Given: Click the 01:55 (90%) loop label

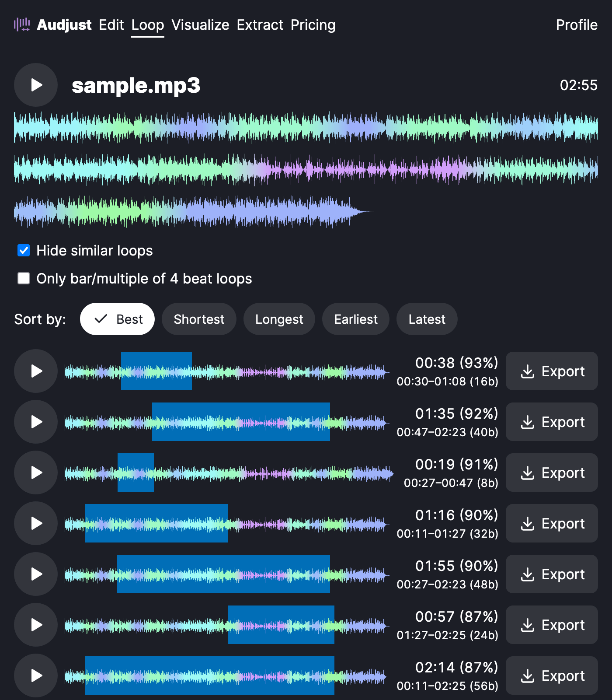Looking at the screenshot, I should pos(457,566).
